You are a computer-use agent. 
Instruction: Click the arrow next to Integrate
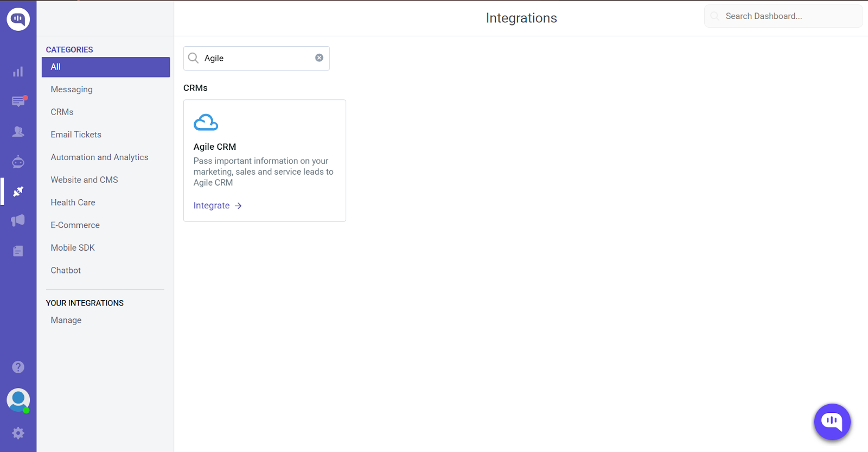coord(238,206)
